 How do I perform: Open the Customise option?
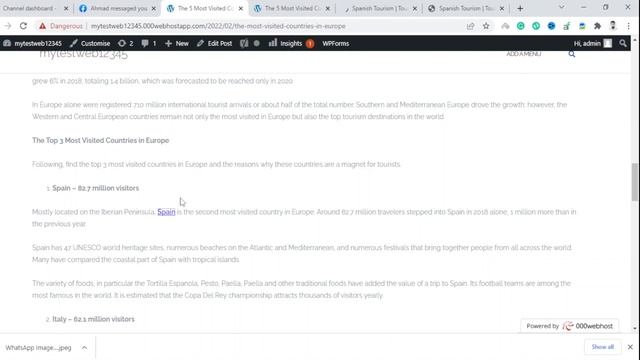click(90, 43)
